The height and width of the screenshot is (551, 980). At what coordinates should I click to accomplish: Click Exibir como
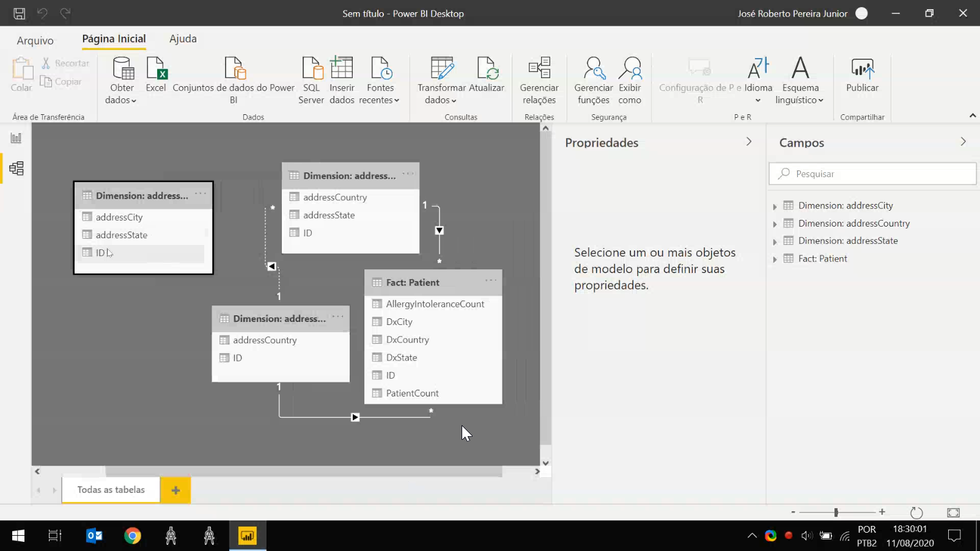(630, 80)
